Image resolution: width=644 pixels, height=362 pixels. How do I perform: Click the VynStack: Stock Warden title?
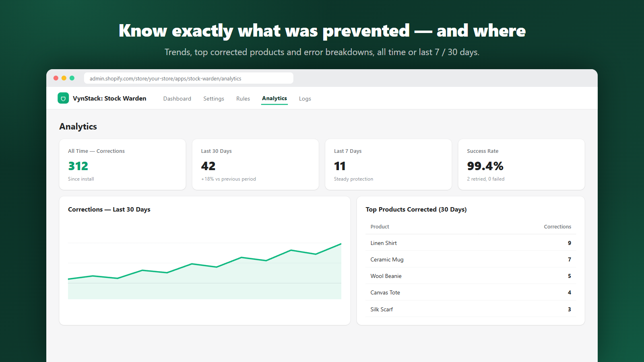click(x=109, y=98)
